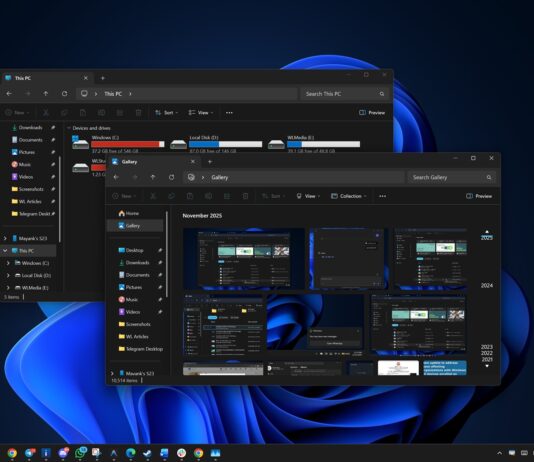This screenshot has width=534, height=462.
Task: Click the up arrow in This PC window
Action: pyautogui.click(x=46, y=94)
